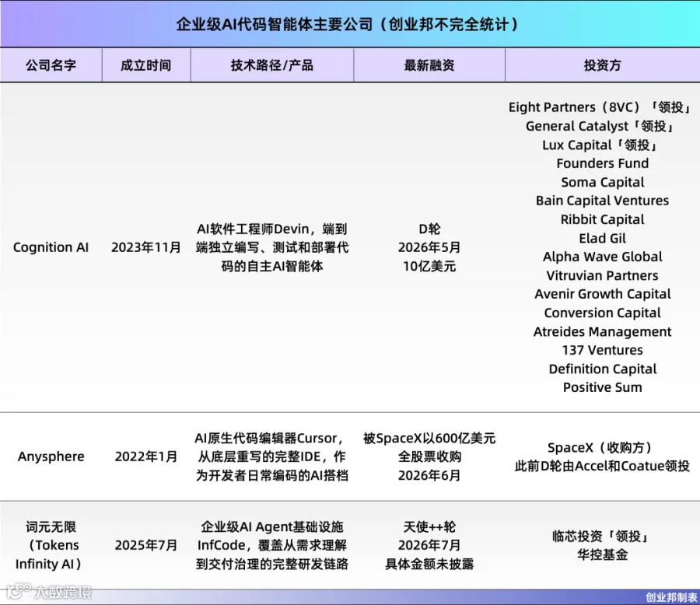Select the 2023年11月 founding date cell
The height and width of the screenshot is (605, 700).
[146, 247]
